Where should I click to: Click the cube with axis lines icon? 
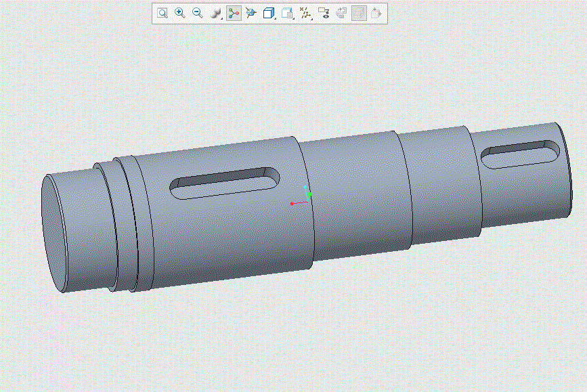251,14
